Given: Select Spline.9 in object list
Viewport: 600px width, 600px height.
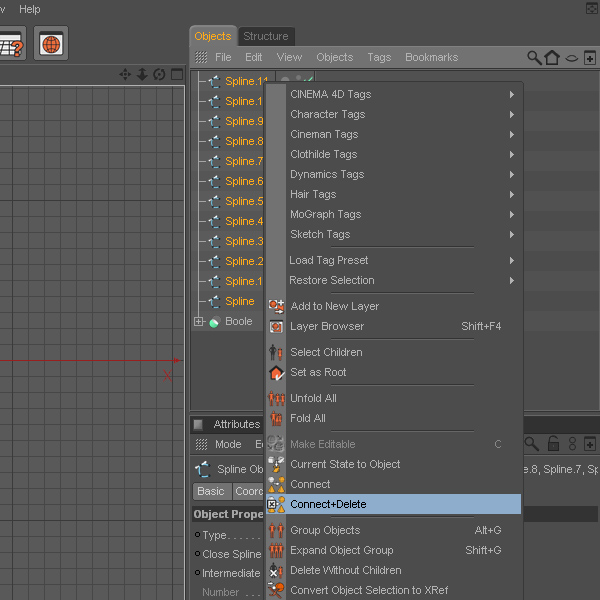Looking at the screenshot, I should coord(244,121).
